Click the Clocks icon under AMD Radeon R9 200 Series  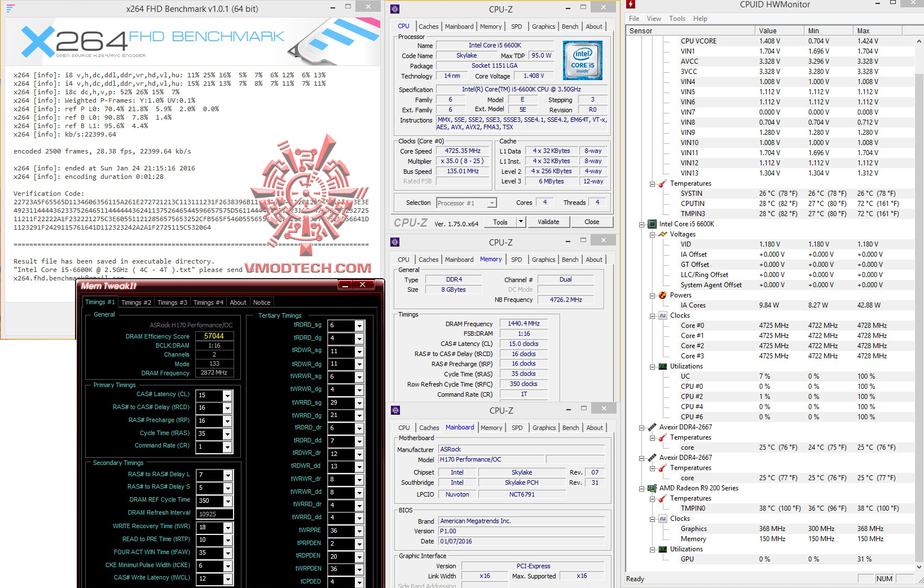(663, 519)
